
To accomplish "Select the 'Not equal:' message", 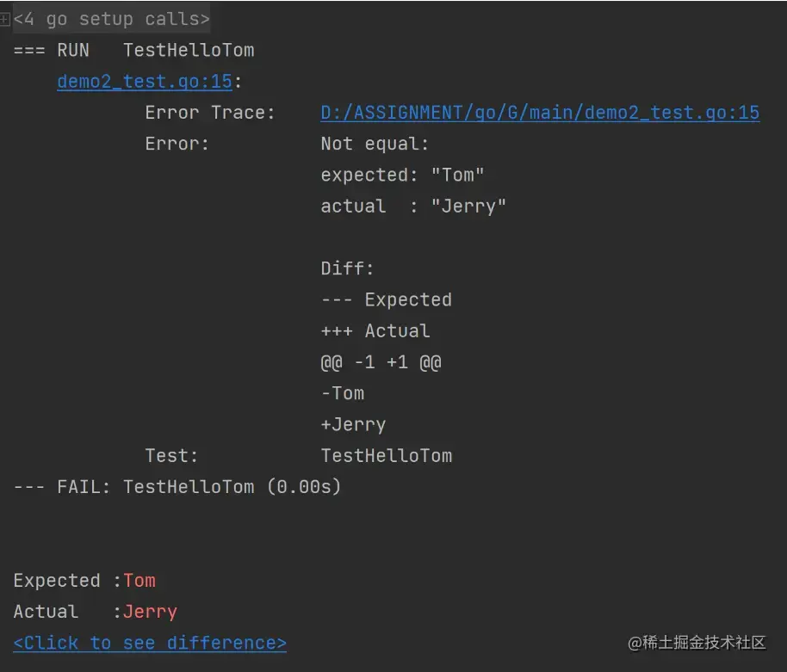I will pyautogui.click(x=375, y=144).
